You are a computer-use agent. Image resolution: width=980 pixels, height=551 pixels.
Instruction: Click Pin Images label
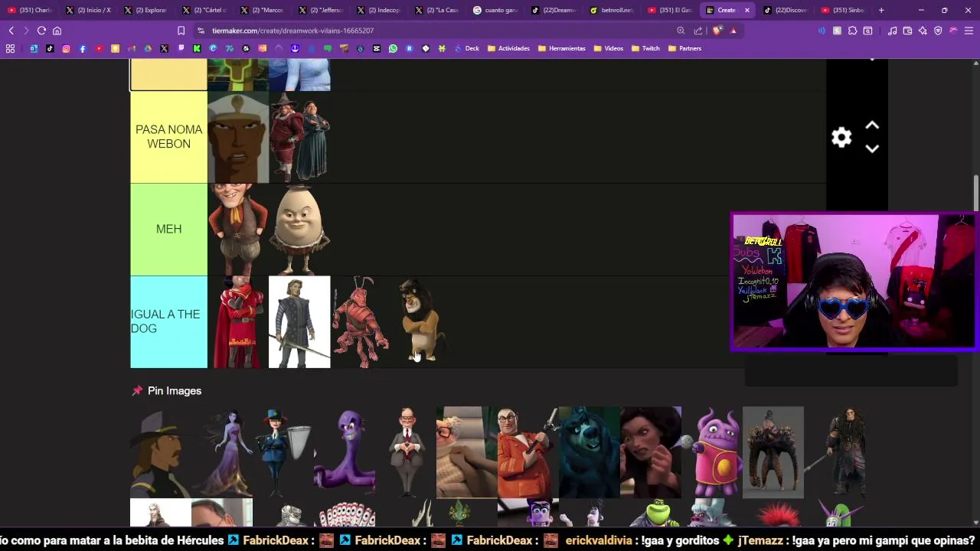[x=175, y=390]
